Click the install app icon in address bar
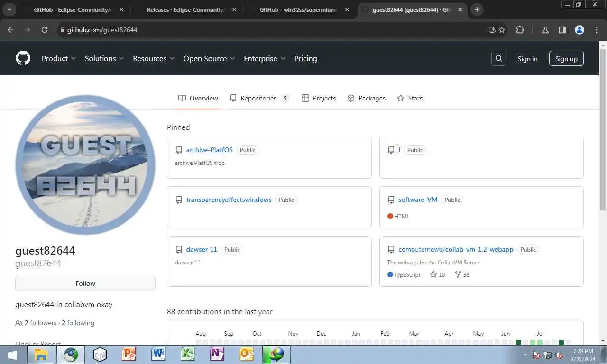The width and height of the screenshot is (607, 364). [492, 30]
